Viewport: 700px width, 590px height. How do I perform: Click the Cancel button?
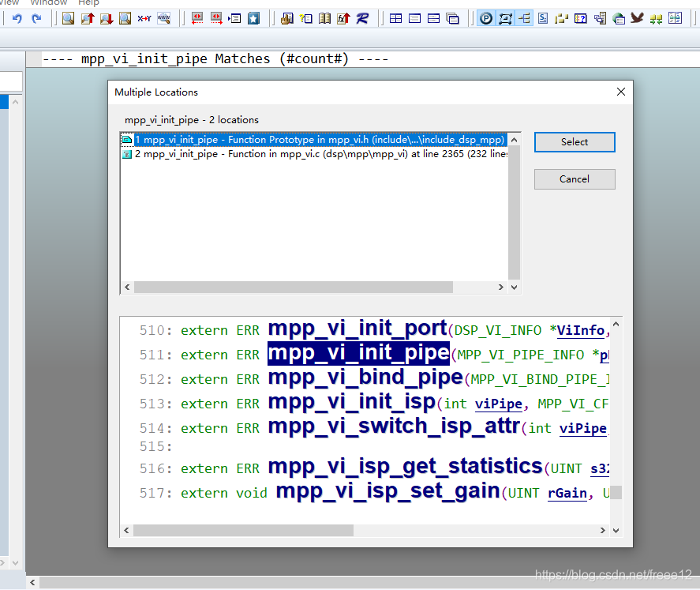pyautogui.click(x=575, y=179)
